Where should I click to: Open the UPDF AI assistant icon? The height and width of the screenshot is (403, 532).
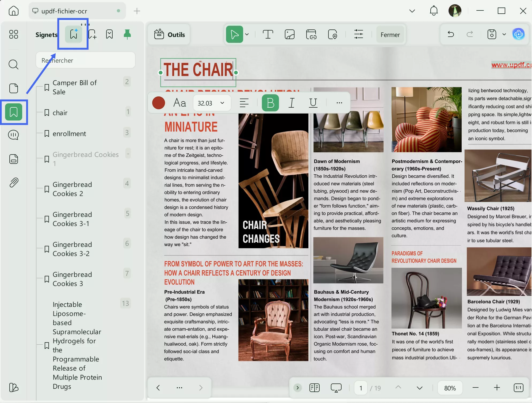click(x=518, y=34)
